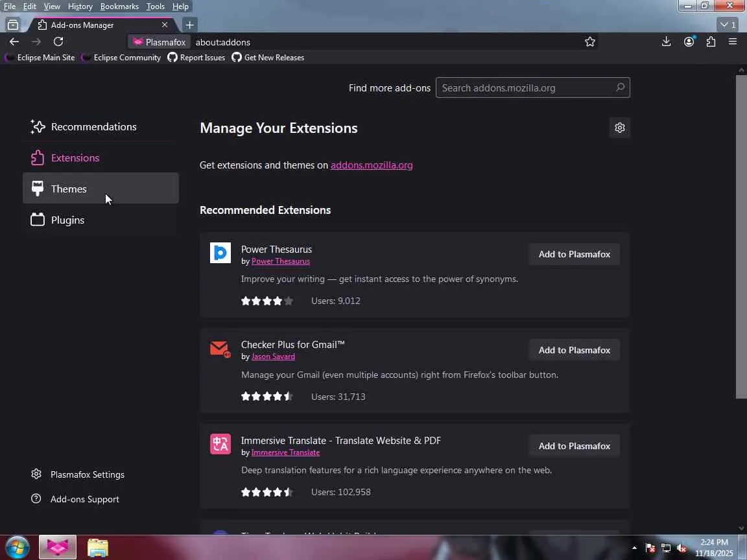Open the Power Thesaurus author link
The width and height of the screenshot is (747, 560).
click(281, 261)
